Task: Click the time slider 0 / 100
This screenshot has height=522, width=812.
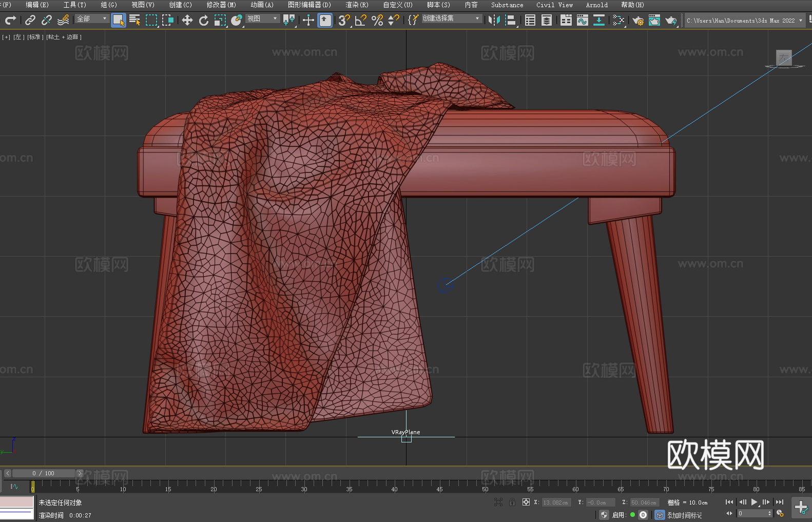Action: [x=44, y=473]
